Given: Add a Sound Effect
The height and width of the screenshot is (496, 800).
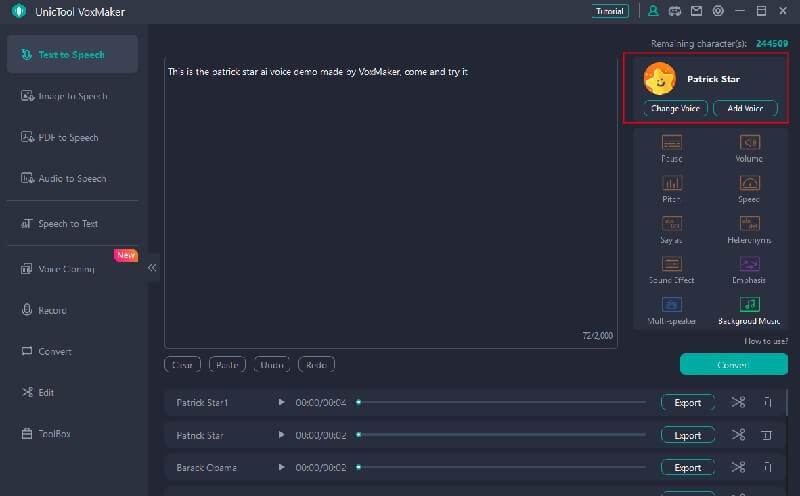Looking at the screenshot, I should (672, 265).
